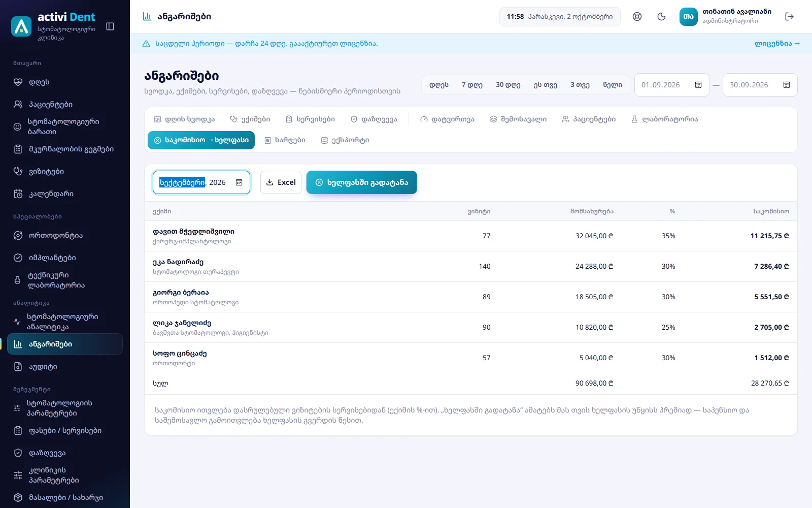The image size is (812, 508).
Task: Click commission value 7 286,40 ₾
Action: [x=771, y=266]
